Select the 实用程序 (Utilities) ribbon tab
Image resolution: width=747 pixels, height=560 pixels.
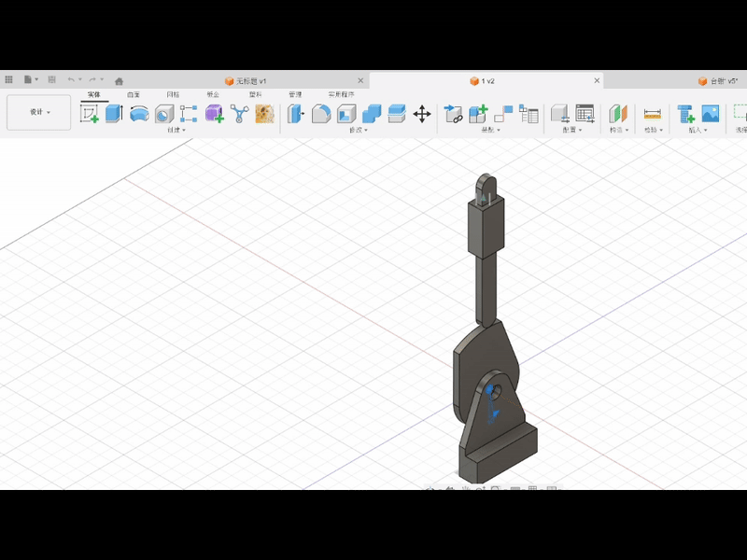[x=341, y=95]
